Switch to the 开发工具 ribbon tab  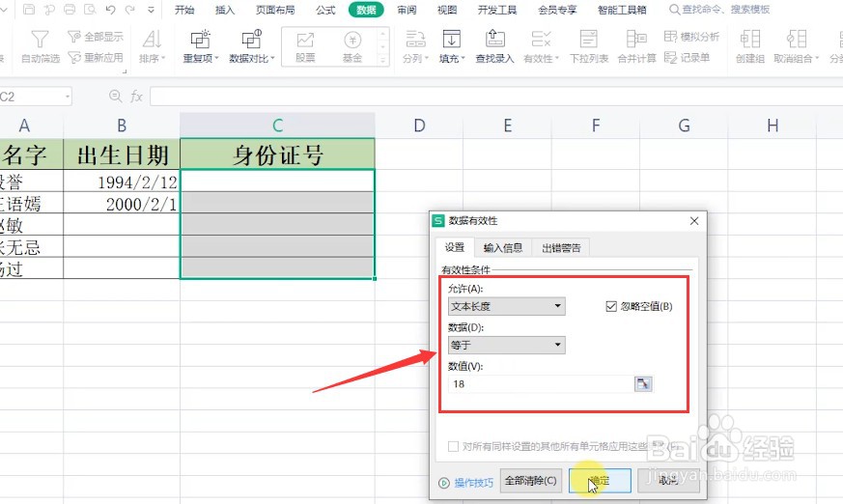click(496, 10)
